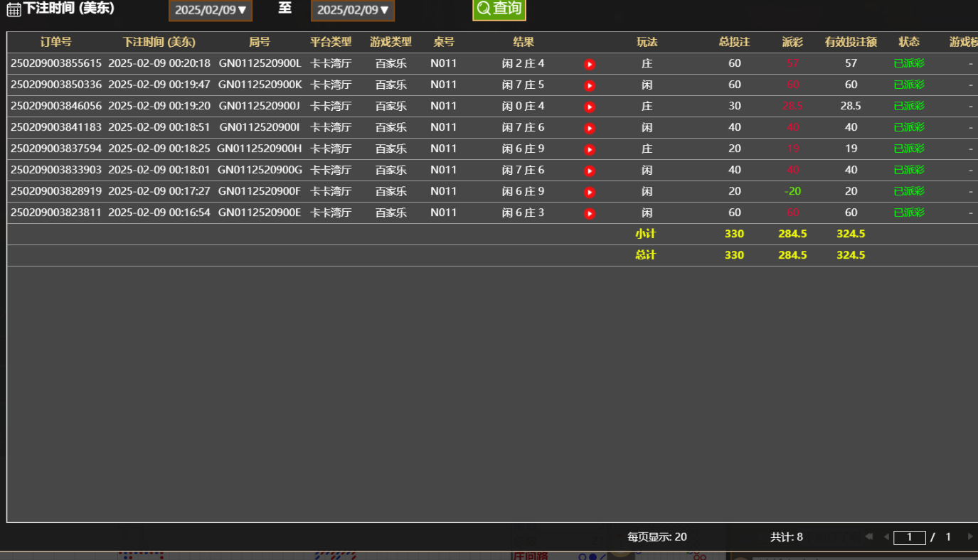Jump to first page using double-arrow icon
This screenshot has width=978, height=560.
pos(868,537)
